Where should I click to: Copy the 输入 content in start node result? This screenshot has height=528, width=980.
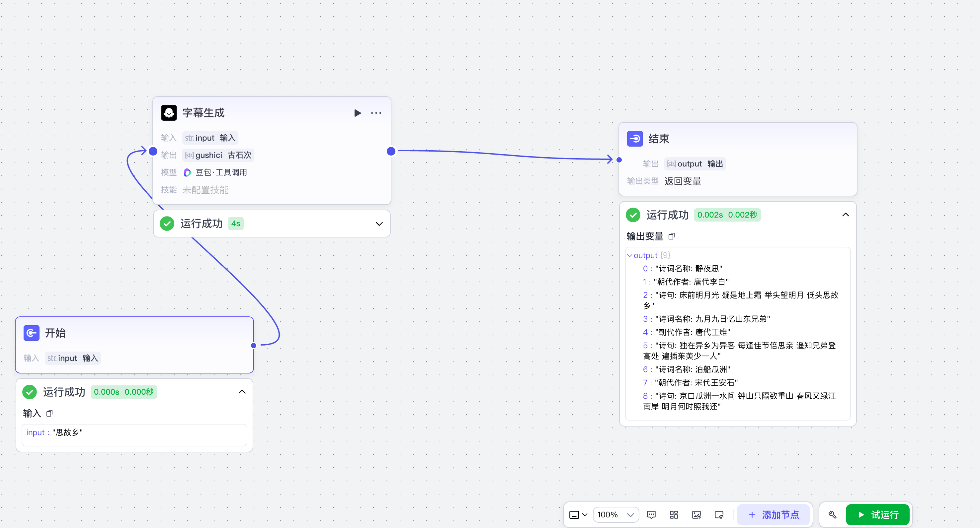point(49,413)
